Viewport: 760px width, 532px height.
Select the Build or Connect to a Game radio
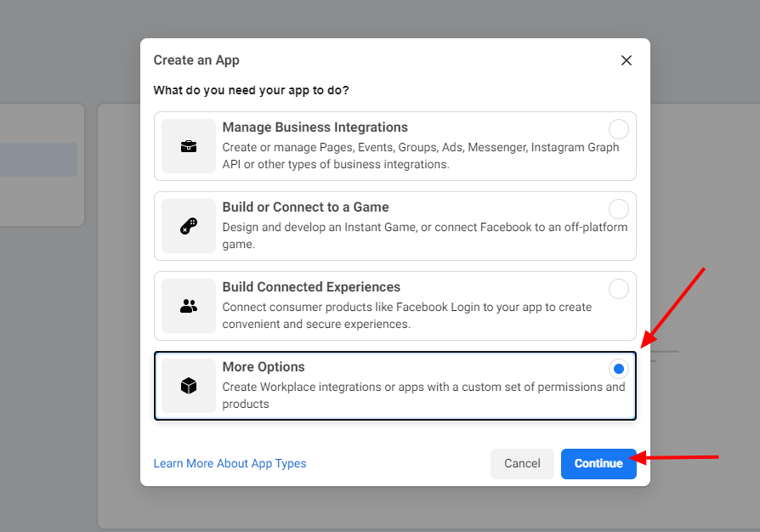point(619,209)
